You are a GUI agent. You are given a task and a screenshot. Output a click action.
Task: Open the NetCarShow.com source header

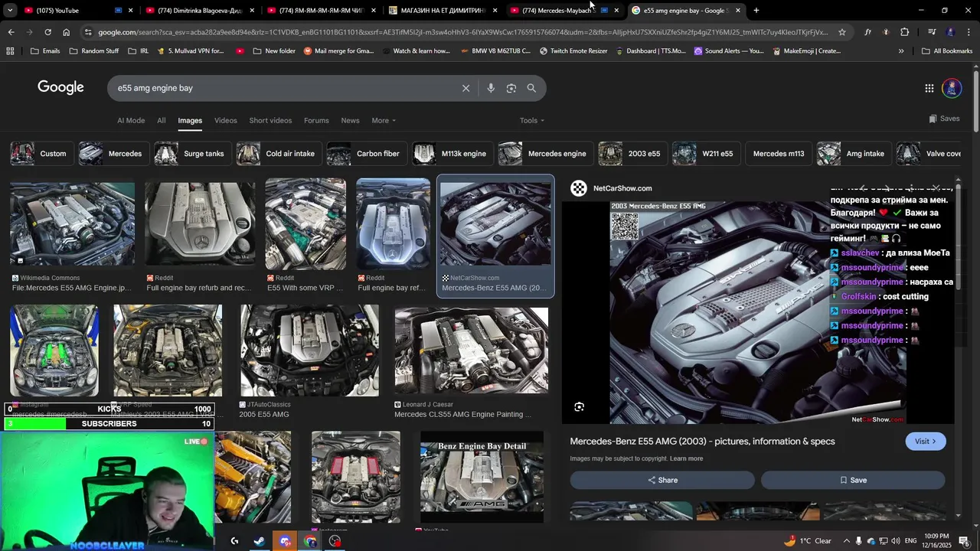[x=612, y=188]
